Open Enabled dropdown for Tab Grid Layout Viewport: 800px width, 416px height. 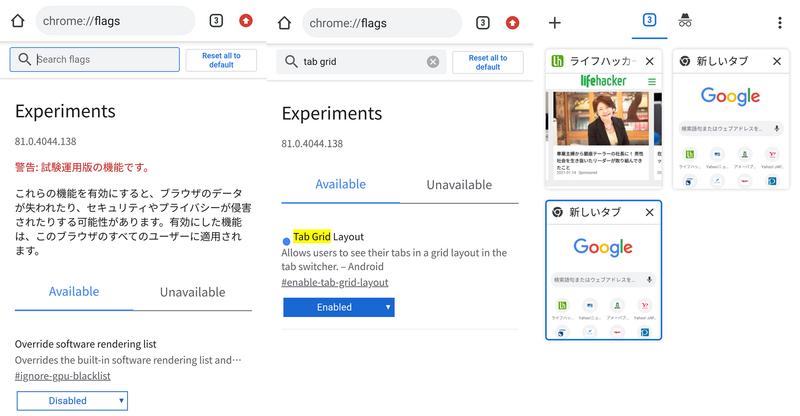339,307
